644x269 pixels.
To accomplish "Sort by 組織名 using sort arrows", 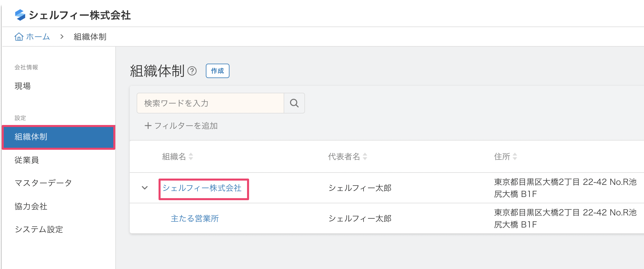I will click(191, 156).
